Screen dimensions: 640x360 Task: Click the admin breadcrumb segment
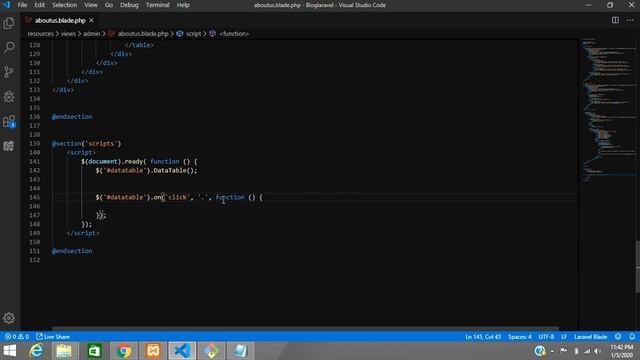click(91, 34)
